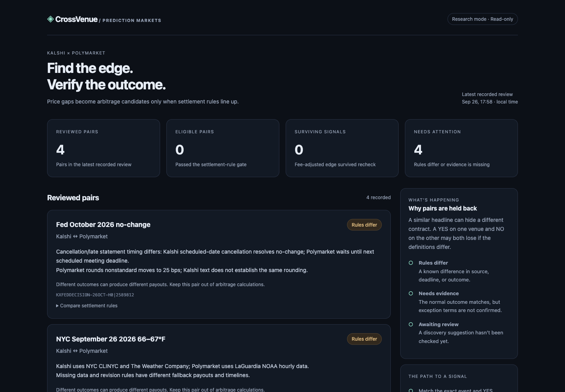This screenshot has height=392, width=565.
Task: Click the Research mode · Read-only badge
Action: [483, 19]
